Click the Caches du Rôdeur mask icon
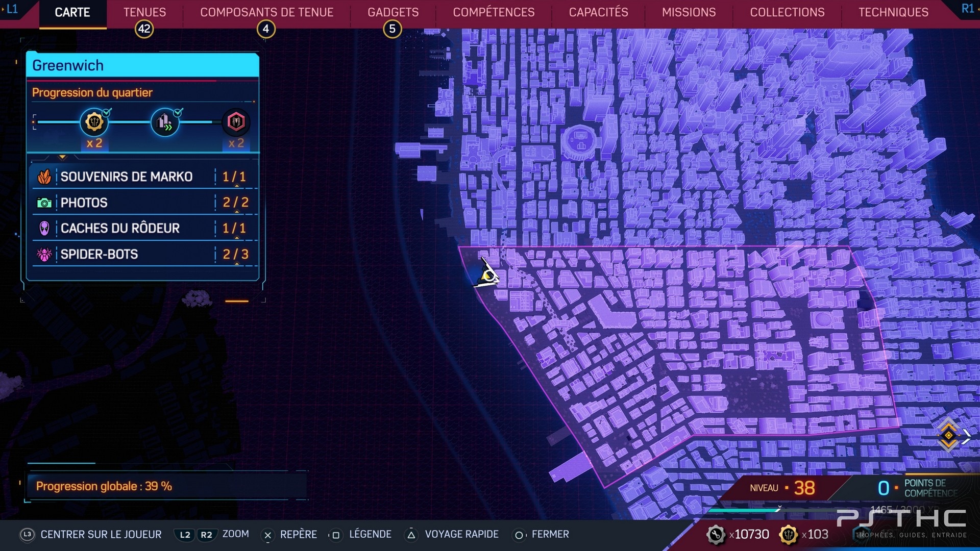Viewport: 980px width, 551px height. [x=44, y=228]
